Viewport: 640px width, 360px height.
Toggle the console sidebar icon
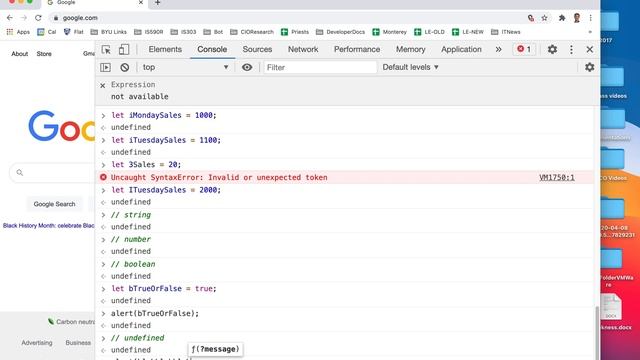point(105,67)
